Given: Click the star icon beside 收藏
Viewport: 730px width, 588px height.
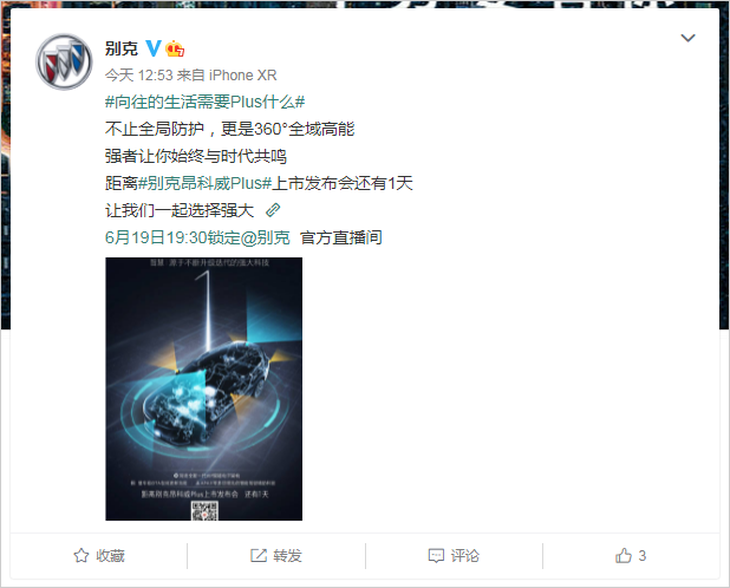Looking at the screenshot, I should 81,555.
